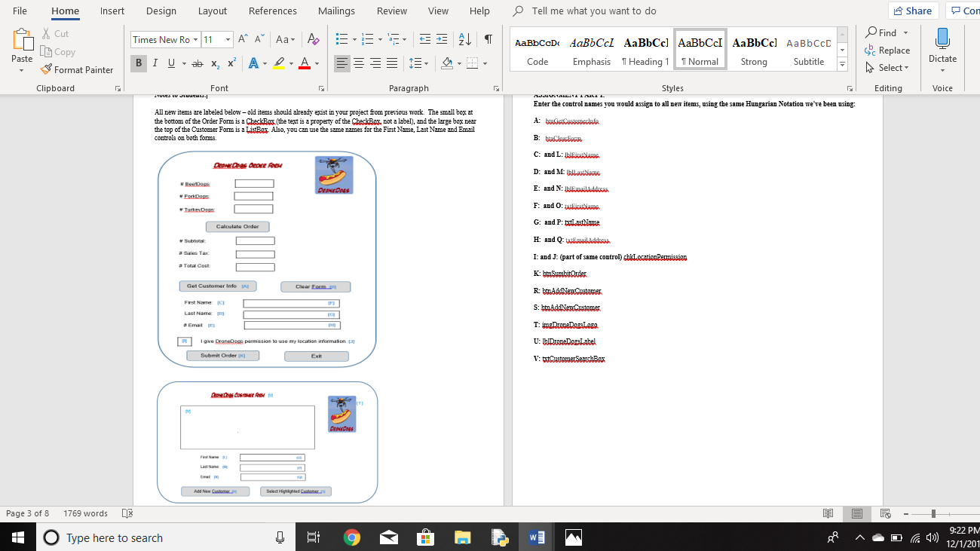Switch to the References tab

272,11
